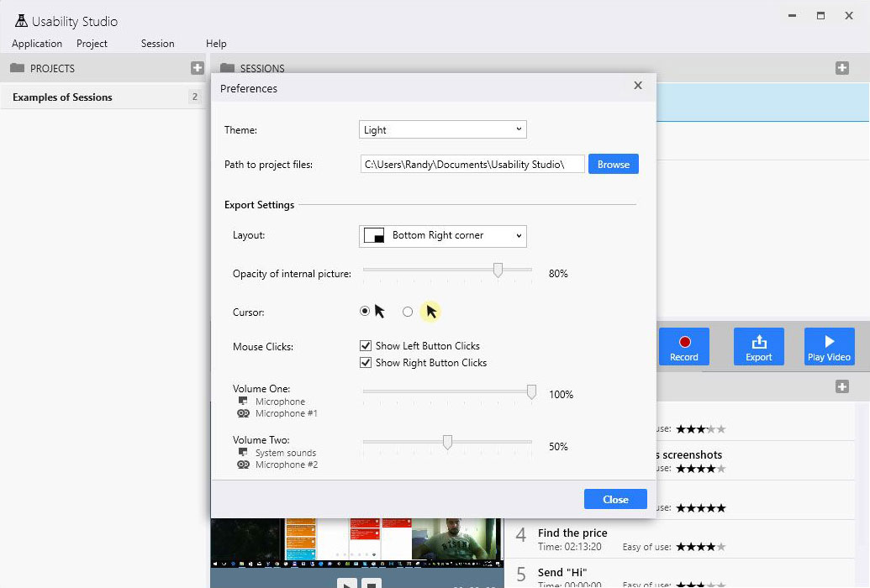Adjust the Volume Two slider

[447, 443]
